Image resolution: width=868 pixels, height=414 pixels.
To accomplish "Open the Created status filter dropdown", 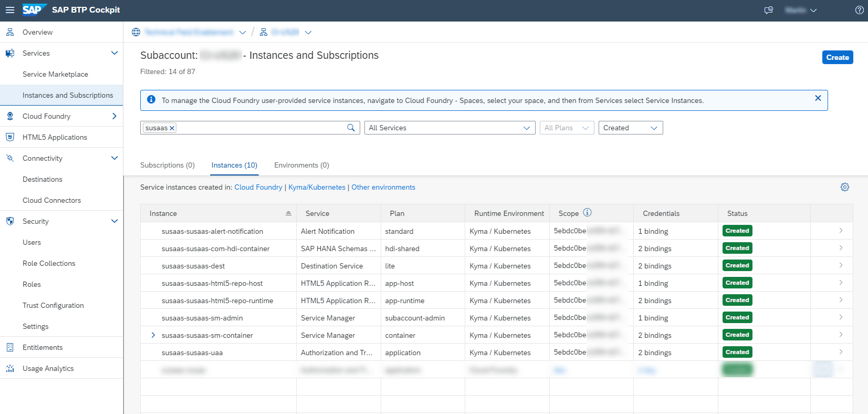I will point(631,128).
